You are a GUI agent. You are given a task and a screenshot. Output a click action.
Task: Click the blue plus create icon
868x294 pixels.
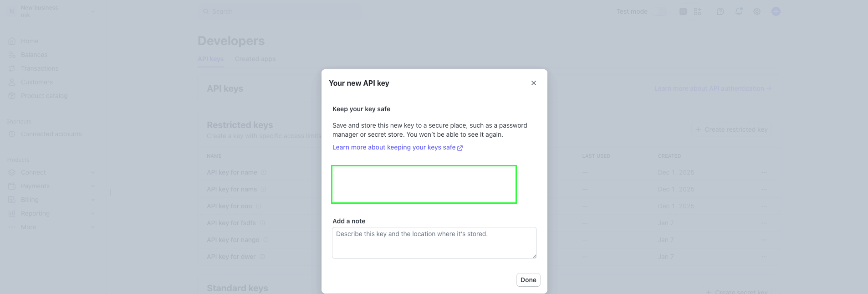(776, 11)
